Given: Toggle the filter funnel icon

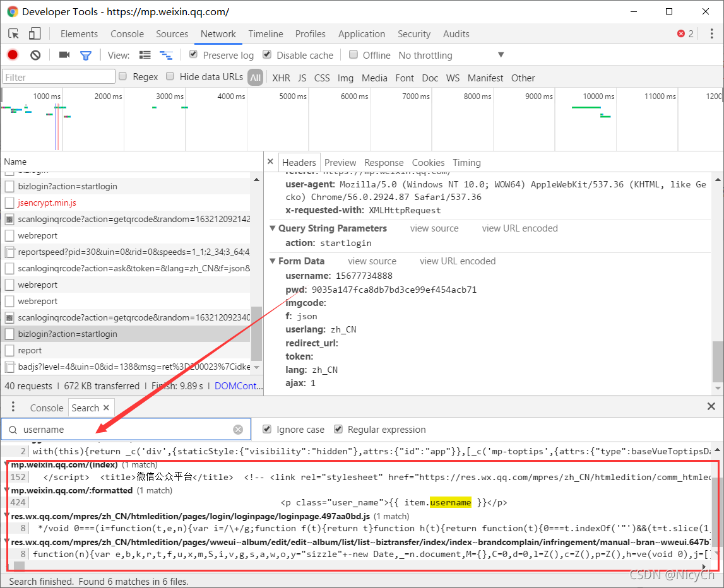Looking at the screenshot, I should click(85, 56).
